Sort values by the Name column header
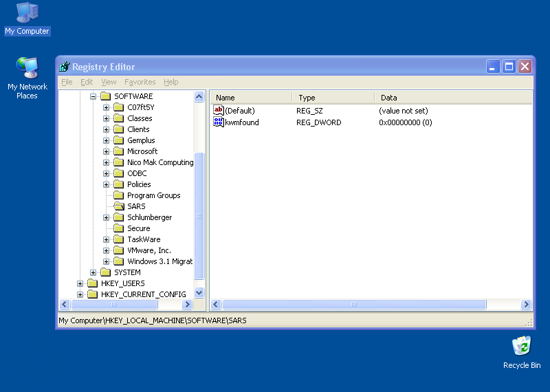 pos(251,98)
